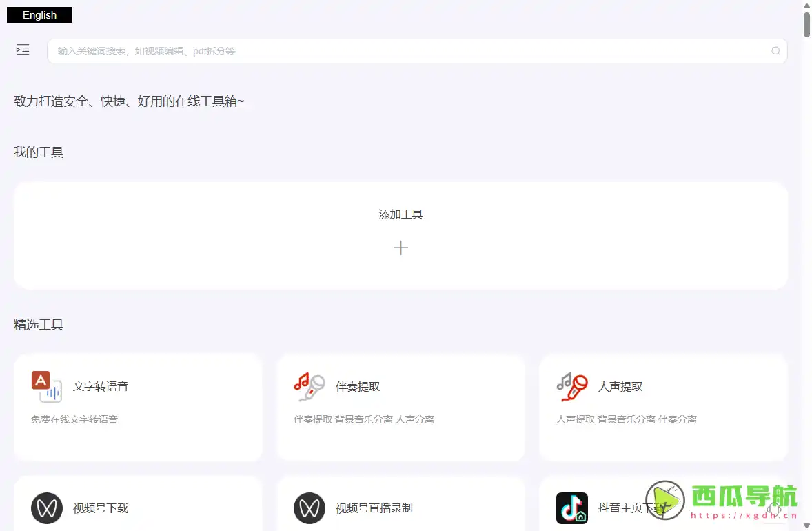Open the 视频号直播录制 icon
This screenshot has width=812, height=531.
click(x=309, y=508)
